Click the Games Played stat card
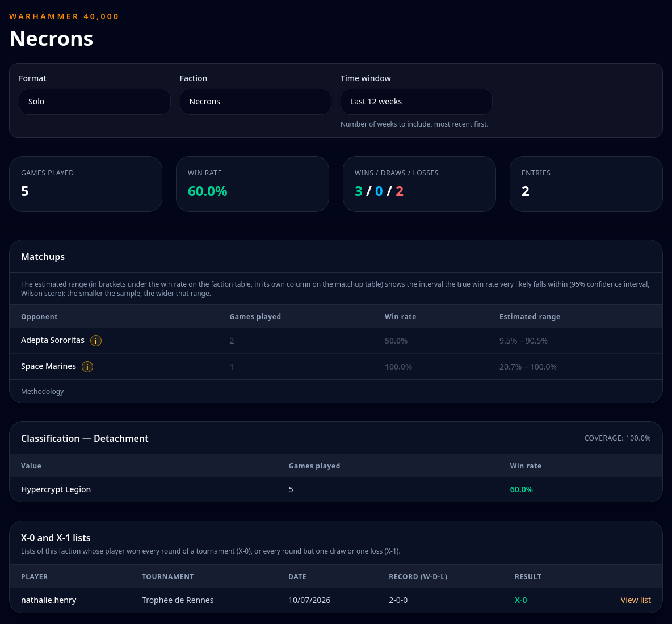672x624 pixels. pos(86,184)
